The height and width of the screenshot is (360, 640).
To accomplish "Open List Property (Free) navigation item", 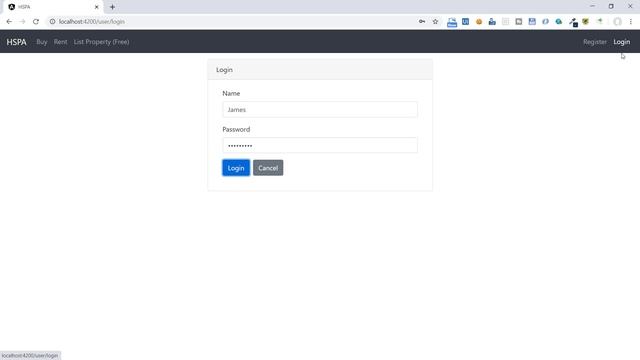I will pyautogui.click(x=101, y=42).
